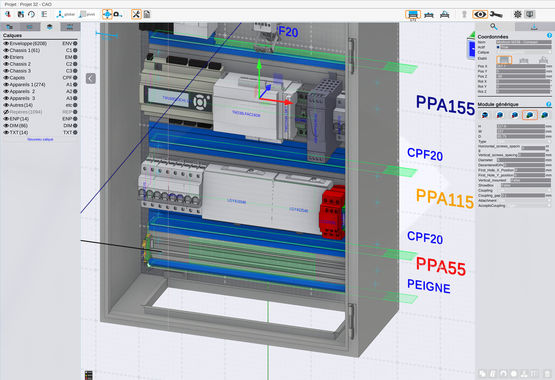This screenshot has height=380, width=555.
Task: Select the third generic module icon
Action: pos(515,115)
